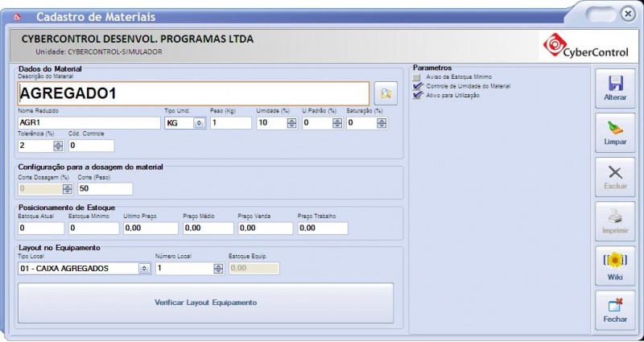The height and width of the screenshot is (342, 644).
Task: Click the Preço Trabalho field
Action: click(323, 229)
